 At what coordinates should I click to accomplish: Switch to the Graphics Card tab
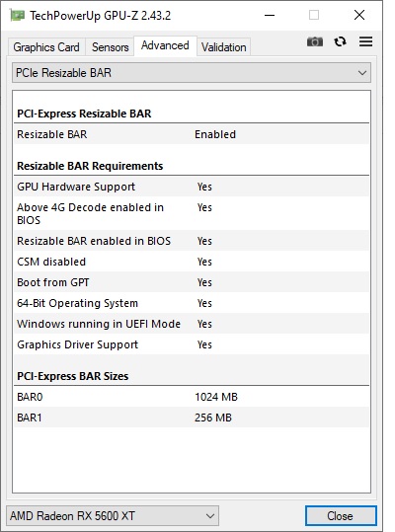pyautogui.click(x=46, y=47)
